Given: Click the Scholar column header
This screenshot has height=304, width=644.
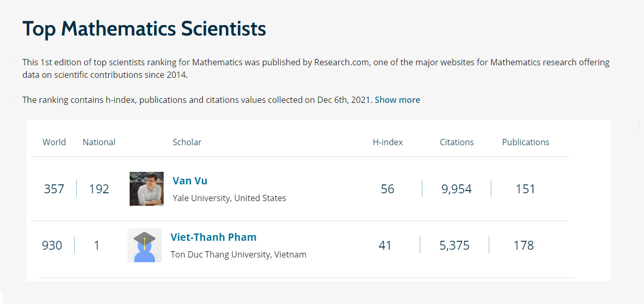Looking at the screenshot, I should coord(187,142).
